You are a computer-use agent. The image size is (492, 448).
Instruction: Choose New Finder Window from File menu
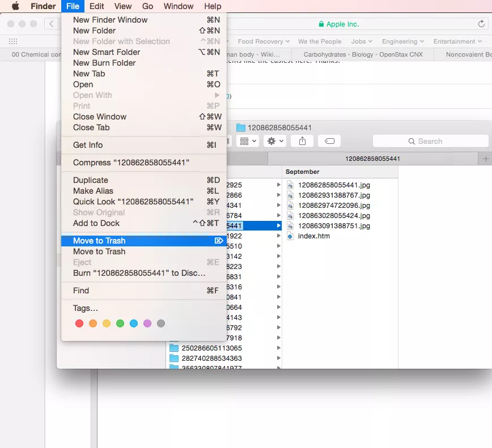(110, 20)
